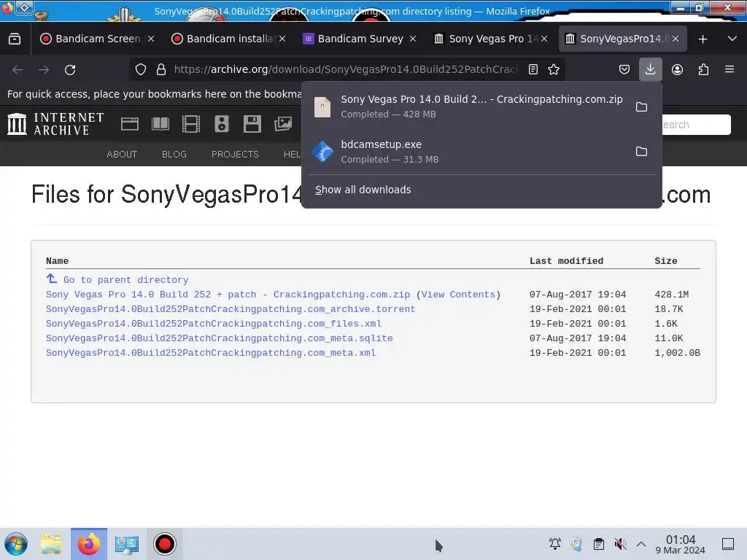Viewport: 747px width, 560px height.
Task: Open the extensions puzzle icon
Action: [703, 69]
